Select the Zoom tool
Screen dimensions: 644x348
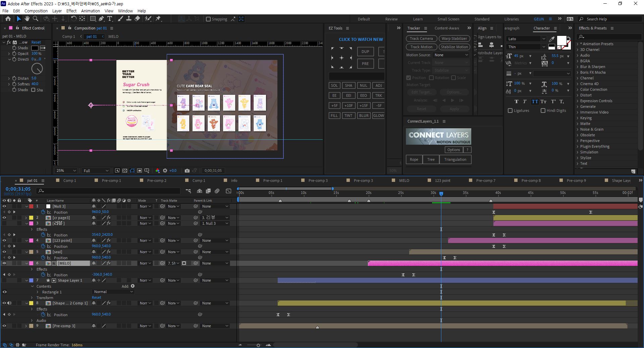tap(36, 19)
